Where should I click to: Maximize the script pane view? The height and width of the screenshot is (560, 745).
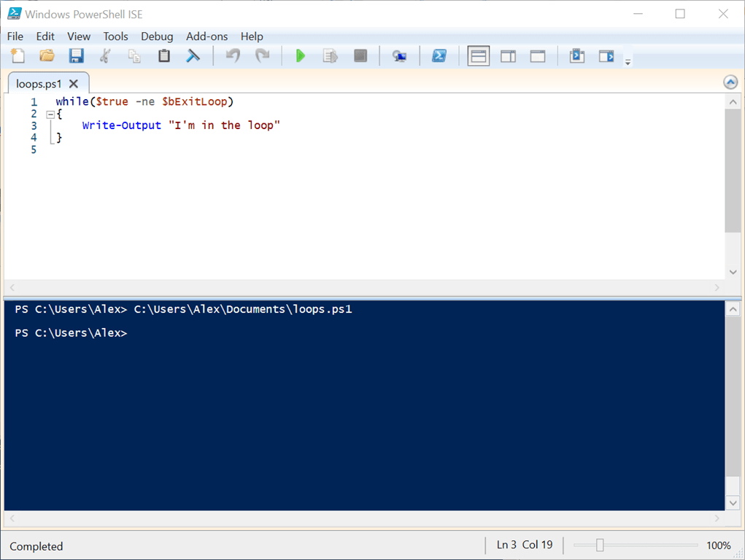537,57
